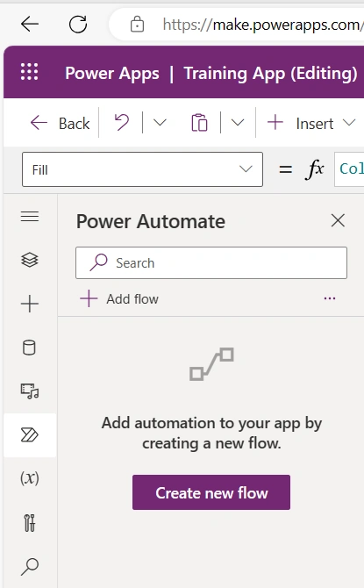Undo the last action
Image resolution: width=364 pixels, height=588 pixels.
(x=121, y=123)
